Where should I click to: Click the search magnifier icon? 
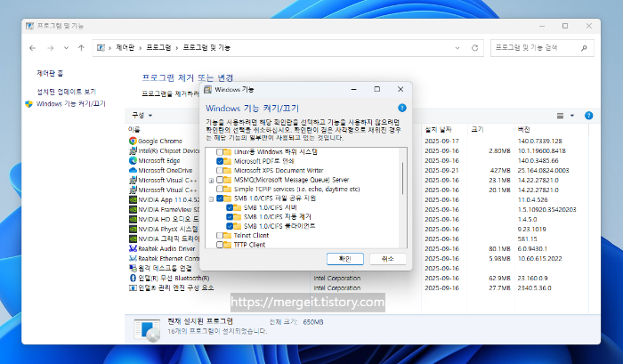pyautogui.click(x=584, y=48)
